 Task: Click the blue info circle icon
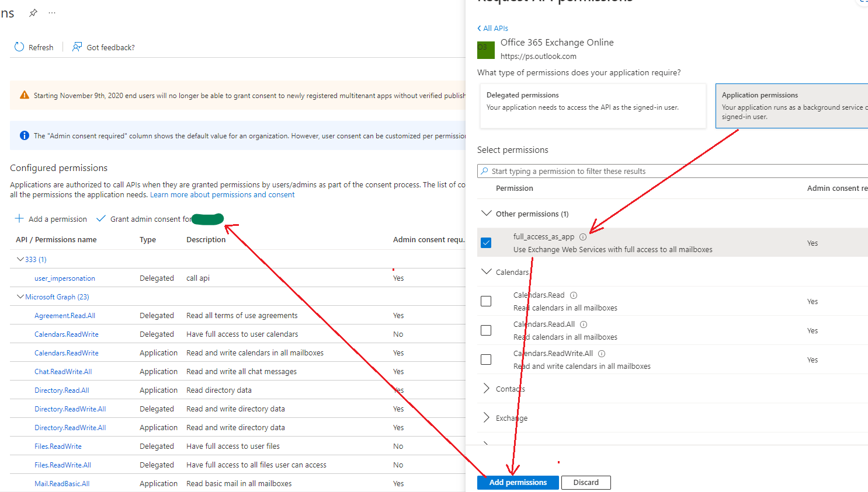coord(25,135)
